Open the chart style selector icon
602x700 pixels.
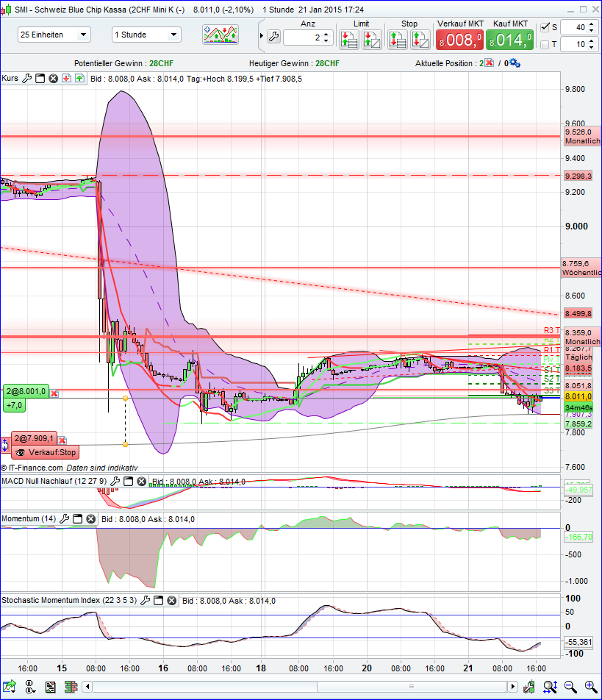click(220, 34)
